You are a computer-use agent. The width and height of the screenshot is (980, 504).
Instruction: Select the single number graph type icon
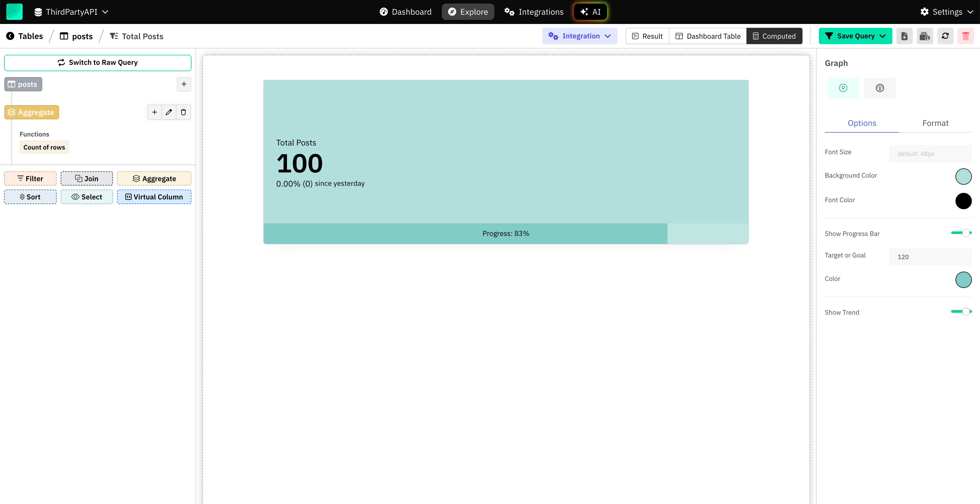pos(843,88)
